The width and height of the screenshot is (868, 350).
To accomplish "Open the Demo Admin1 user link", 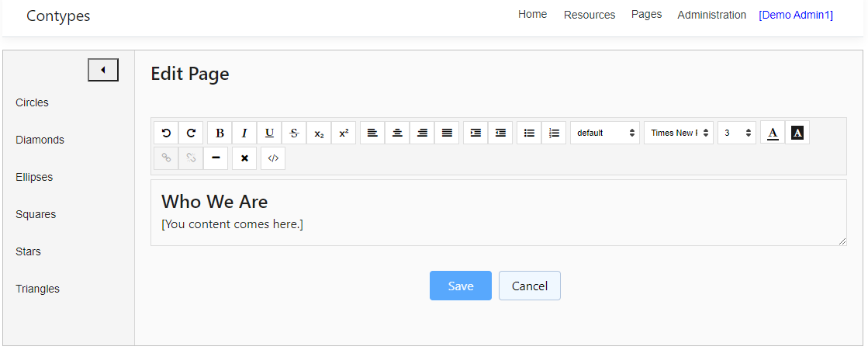I will [x=796, y=15].
